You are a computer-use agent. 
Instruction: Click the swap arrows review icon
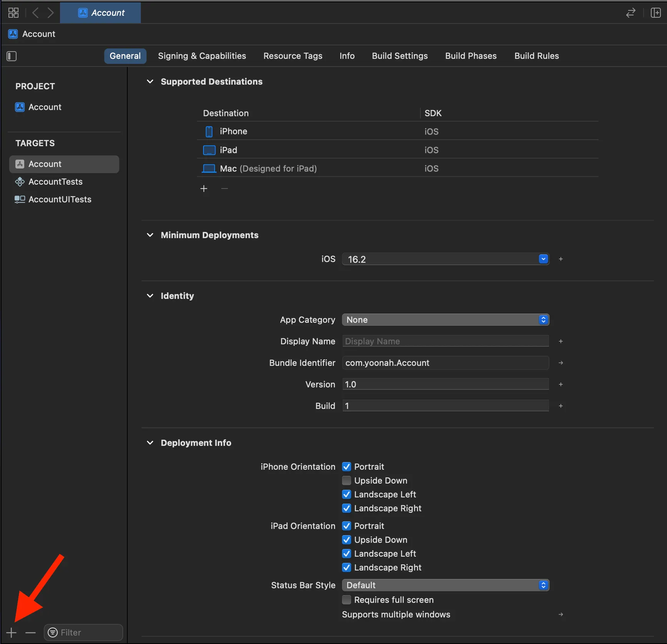(630, 13)
